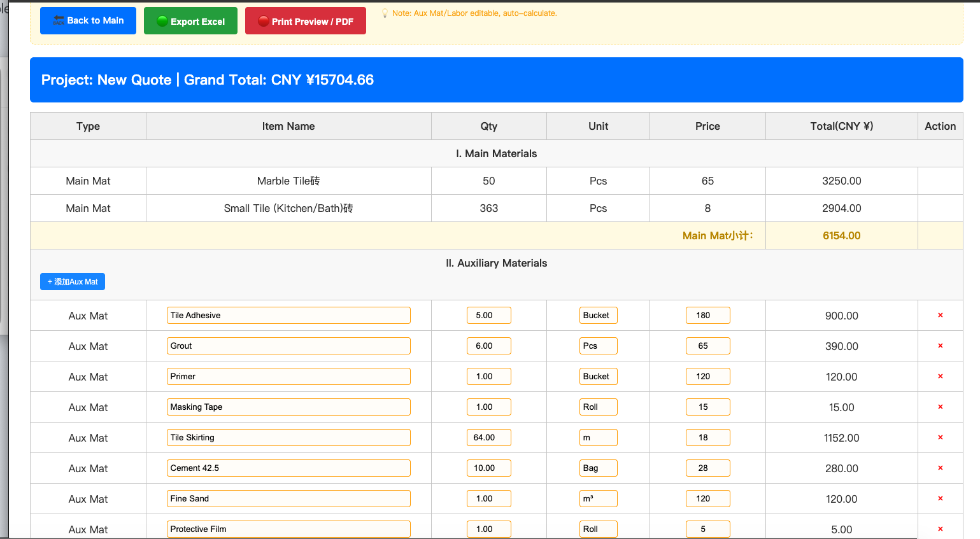The height and width of the screenshot is (539, 980).
Task: Edit the Grout item name field
Action: (288, 346)
